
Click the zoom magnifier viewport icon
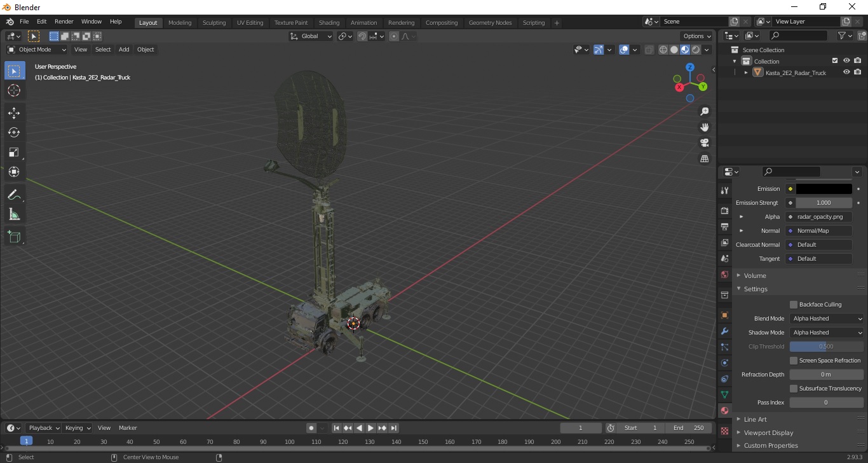[x=704, y=111]
